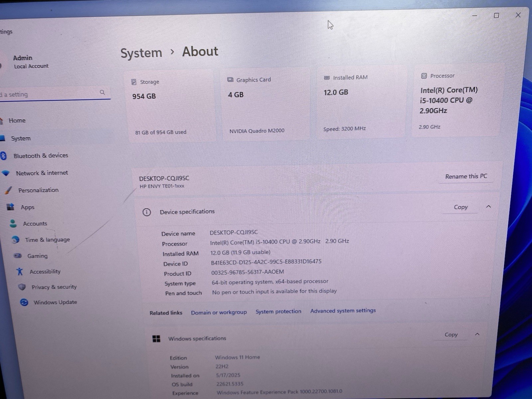The image size is (532, 399).
Task: Collapse the Windows specifications section
Action: click(477, 334)
